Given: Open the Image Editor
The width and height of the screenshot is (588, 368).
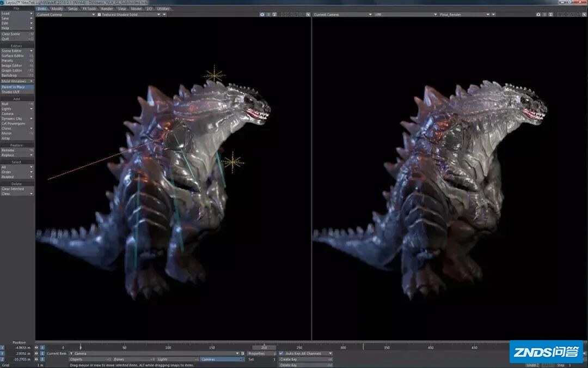Looking at the screenshot, I should pyautogui.click(x=17, y=65).
